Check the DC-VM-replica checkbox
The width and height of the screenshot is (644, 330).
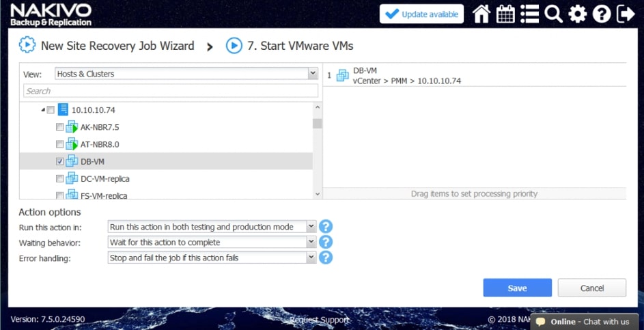click(x=59, y=179)
